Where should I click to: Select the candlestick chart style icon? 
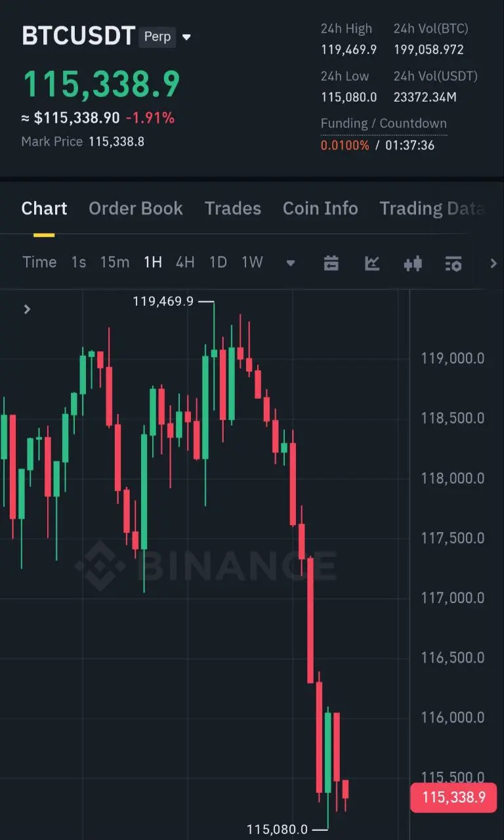(413, 264)
